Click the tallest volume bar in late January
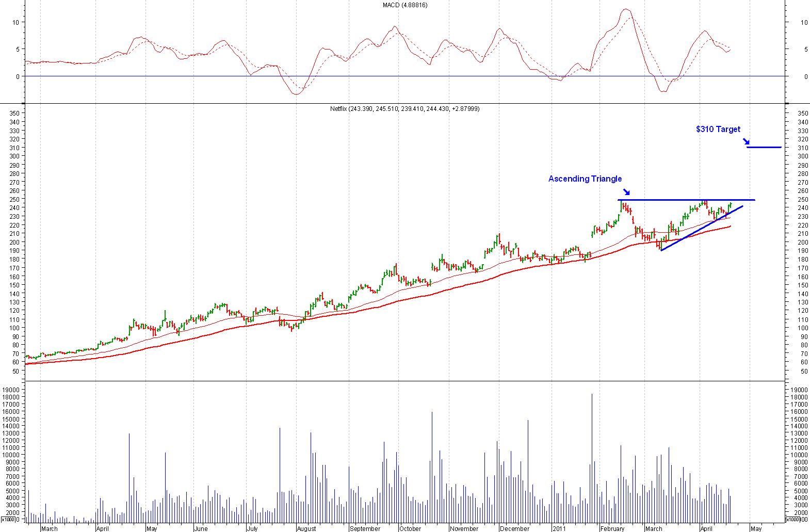This screenshot has height=532, width=810. [x=592, y=454]
